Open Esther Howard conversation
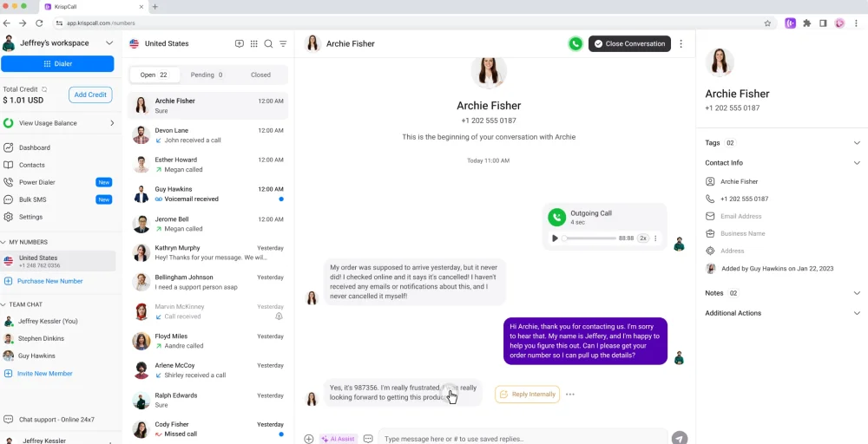This screenshot has width=868, height=444. (208, 164)
